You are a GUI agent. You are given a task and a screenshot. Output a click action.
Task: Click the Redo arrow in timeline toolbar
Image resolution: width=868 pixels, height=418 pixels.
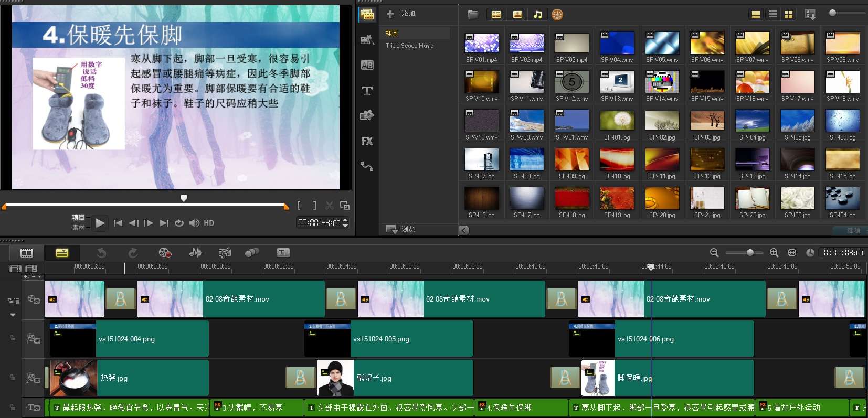133,253
